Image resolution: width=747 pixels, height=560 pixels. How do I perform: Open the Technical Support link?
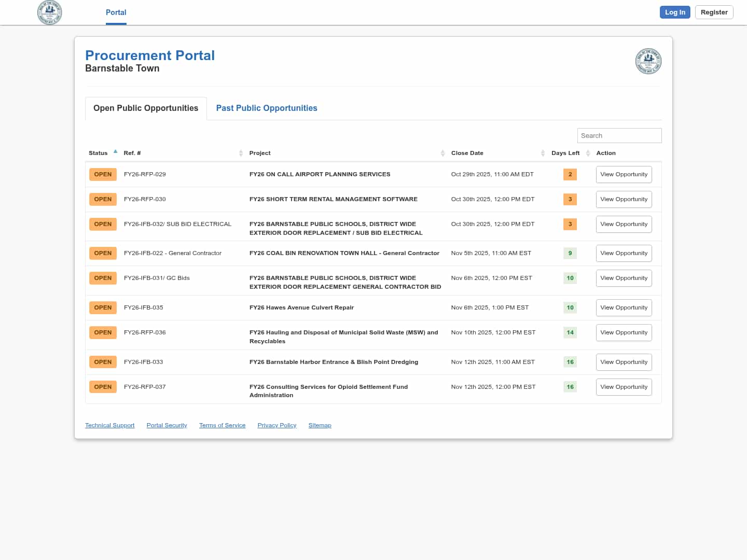pyautogui.click(x=109, y=426)
